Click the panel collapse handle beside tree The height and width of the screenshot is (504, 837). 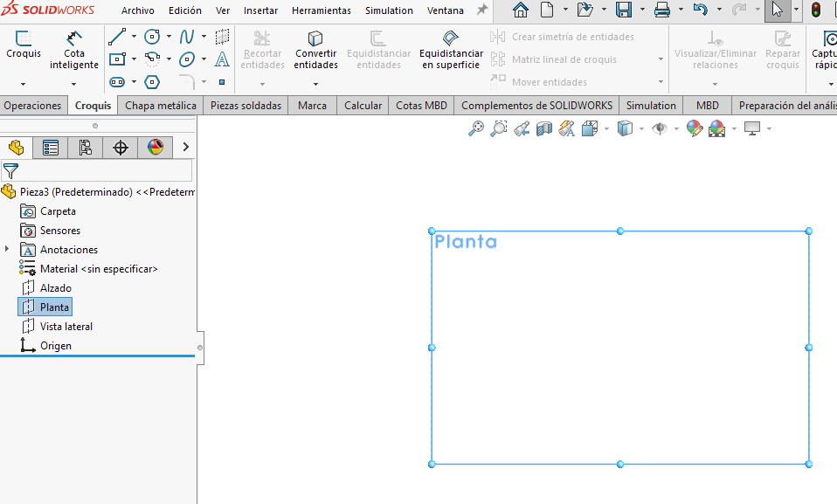tap(200, 348)
